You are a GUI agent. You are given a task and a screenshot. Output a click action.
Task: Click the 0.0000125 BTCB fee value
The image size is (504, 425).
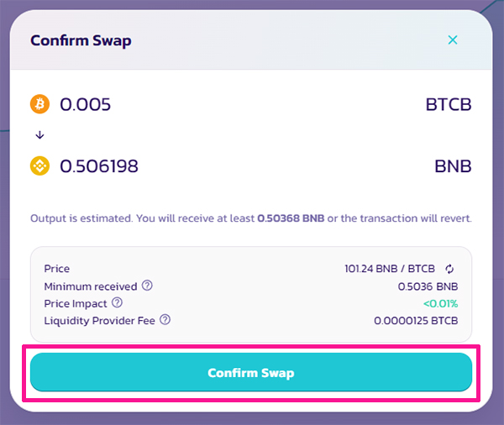(416, 321)
